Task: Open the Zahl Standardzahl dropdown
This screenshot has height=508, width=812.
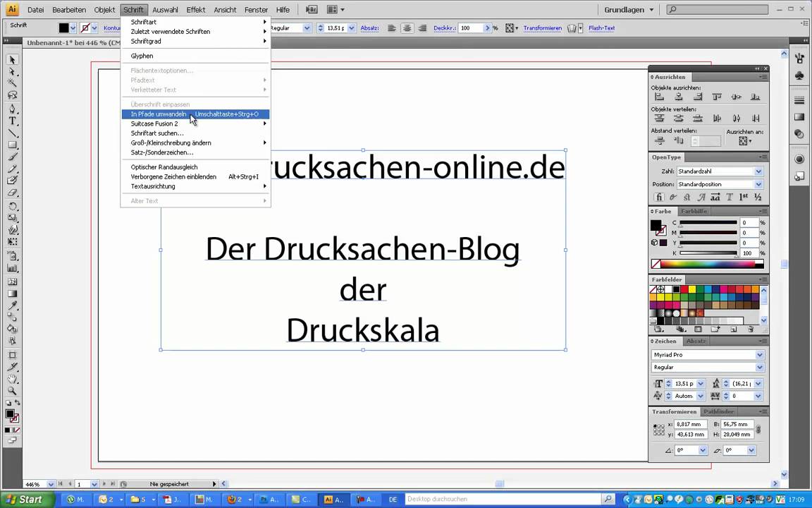Action: tap(758, 171)
